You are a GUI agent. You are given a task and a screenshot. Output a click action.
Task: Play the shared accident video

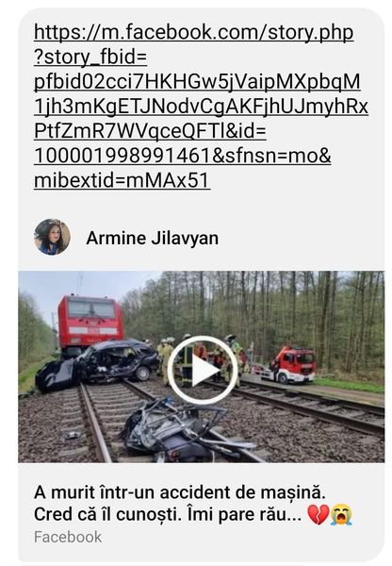tap(203, 370)
